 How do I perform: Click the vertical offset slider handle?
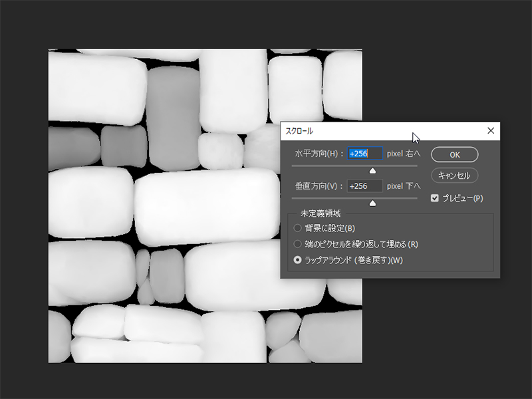click(x=372, y=203)
